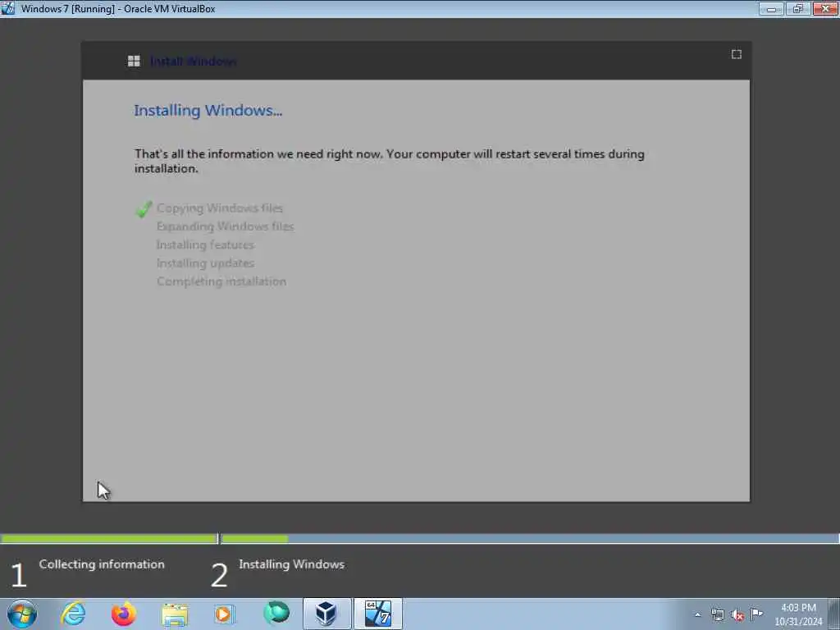The height and width of the screenshot is (630, 840).
Task: Click the Install Windows title text
Action: click(x=193, y=62)
